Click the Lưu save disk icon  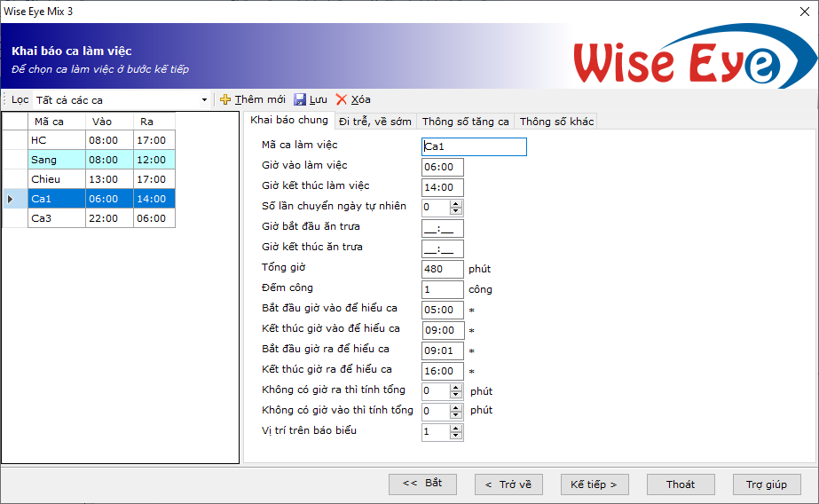point(300,100)
